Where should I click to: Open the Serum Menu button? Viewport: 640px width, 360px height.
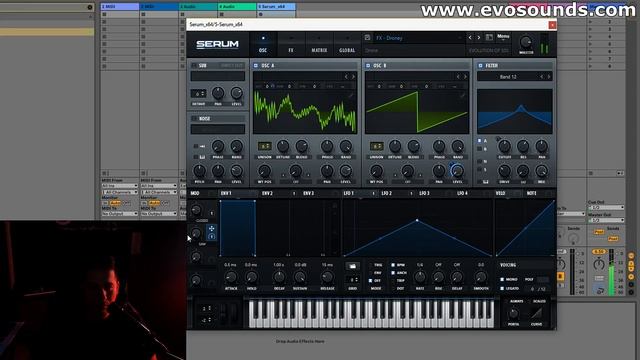(503, 37)
